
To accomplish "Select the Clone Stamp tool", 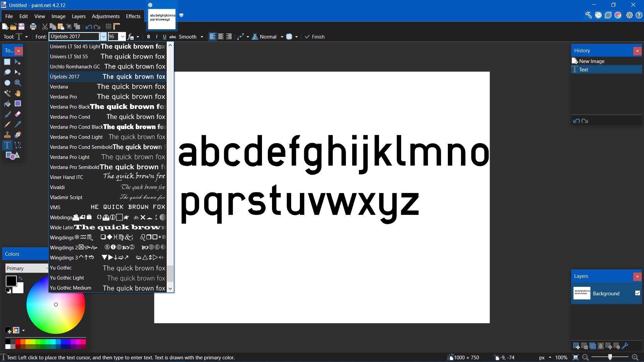I will (x=7, y=135).
